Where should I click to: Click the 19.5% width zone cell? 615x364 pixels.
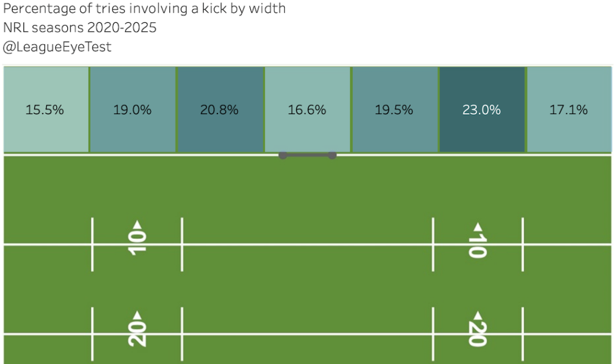pyautogui.click(x=394, y=109)
